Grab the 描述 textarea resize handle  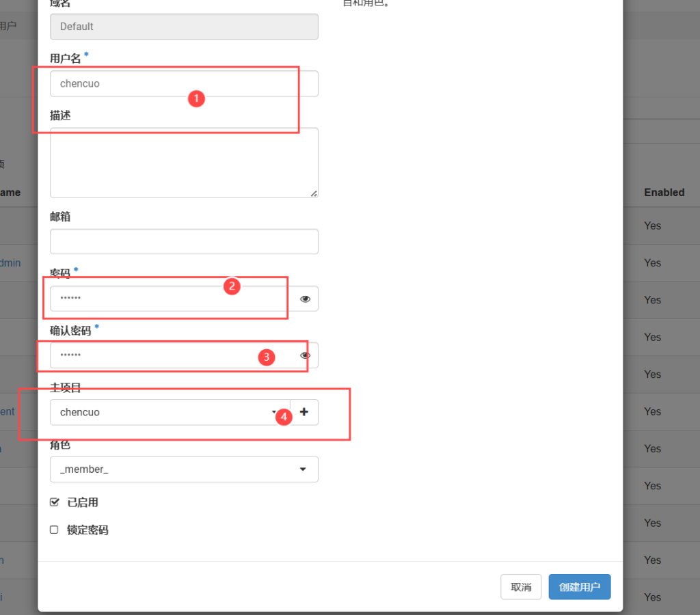tap(314, 193)
